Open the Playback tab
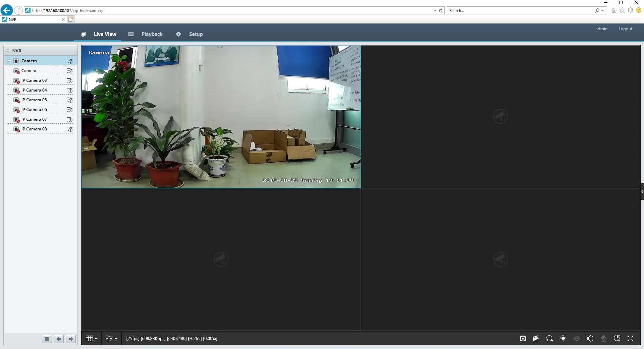The image size is (644, 349). 152,34
